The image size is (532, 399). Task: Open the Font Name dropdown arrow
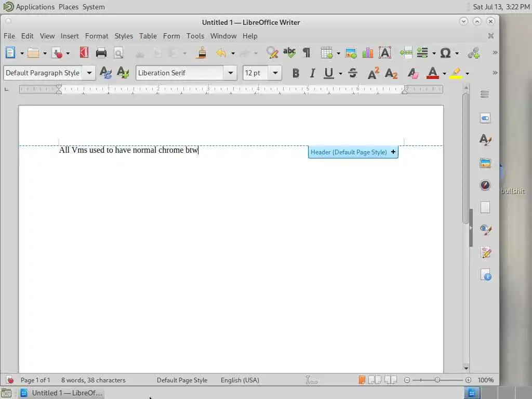click(x=230, y=73)
